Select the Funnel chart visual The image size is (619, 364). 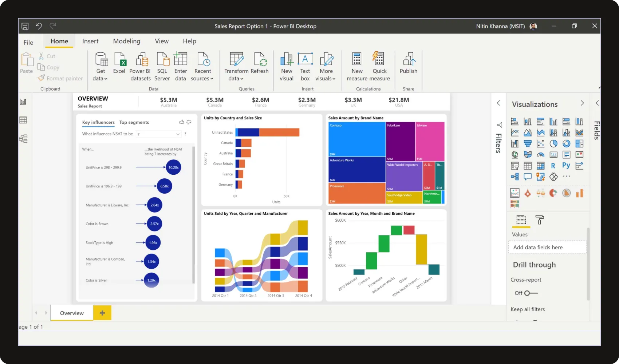pyautogui.click(x=528, y=143)
